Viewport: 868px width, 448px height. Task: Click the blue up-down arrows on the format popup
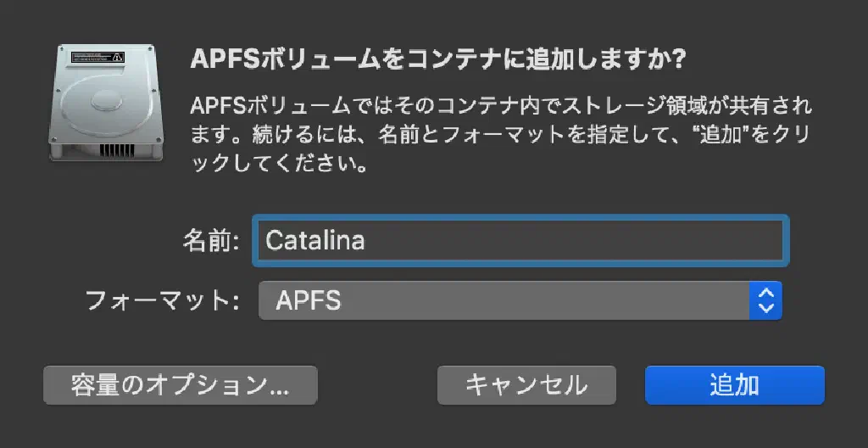[x=765, y=300]
